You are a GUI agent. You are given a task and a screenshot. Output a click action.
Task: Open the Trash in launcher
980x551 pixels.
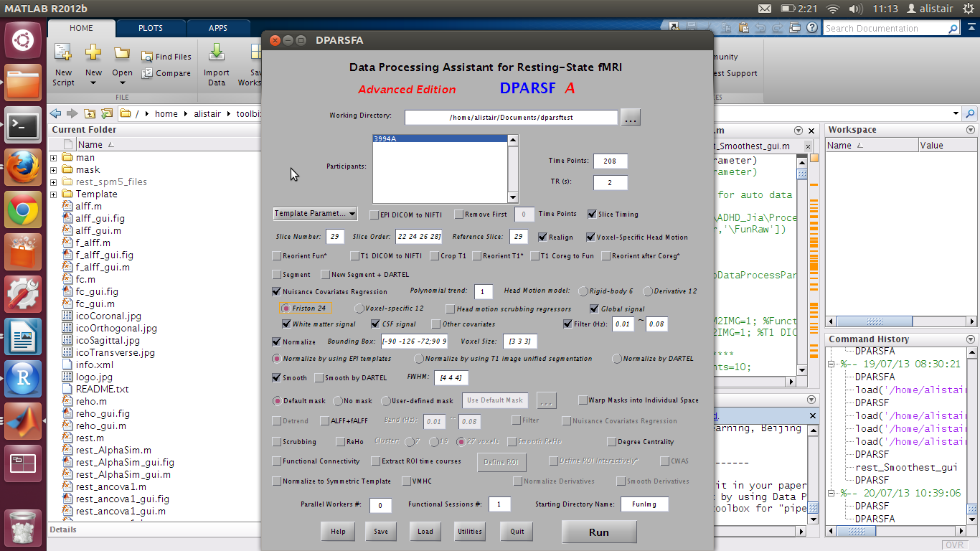[x=23, y=528]
